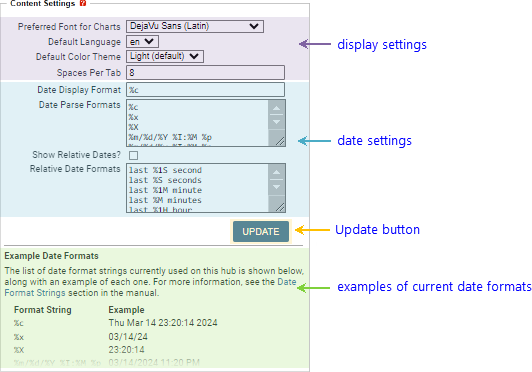Click the 'Format String' column header
This screenshot has width=532, height=372.
[x=43, y=310]
